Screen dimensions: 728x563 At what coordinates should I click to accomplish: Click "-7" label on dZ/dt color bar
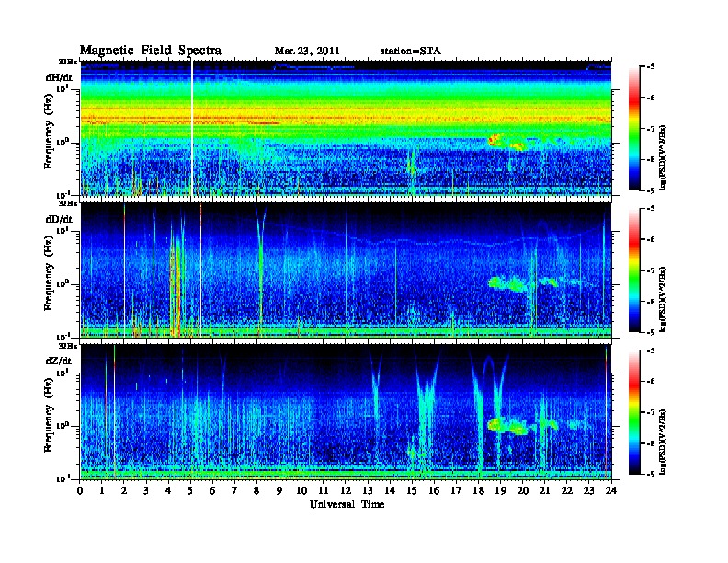650,412
